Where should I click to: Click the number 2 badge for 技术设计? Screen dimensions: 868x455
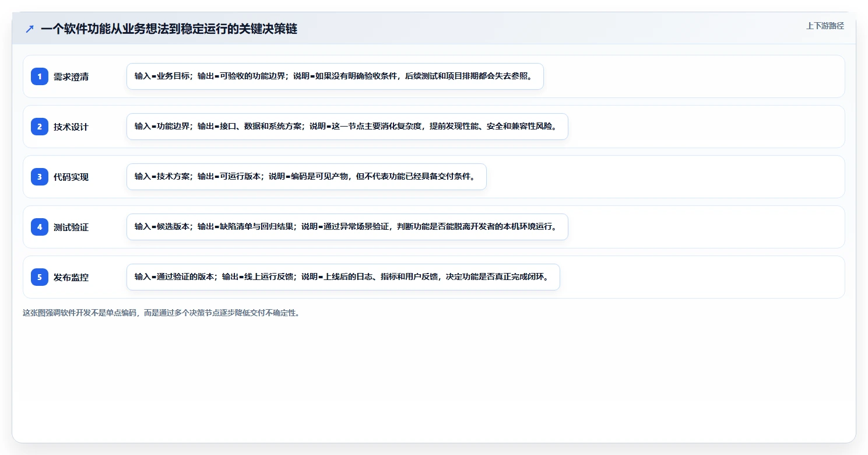[40, 127]
